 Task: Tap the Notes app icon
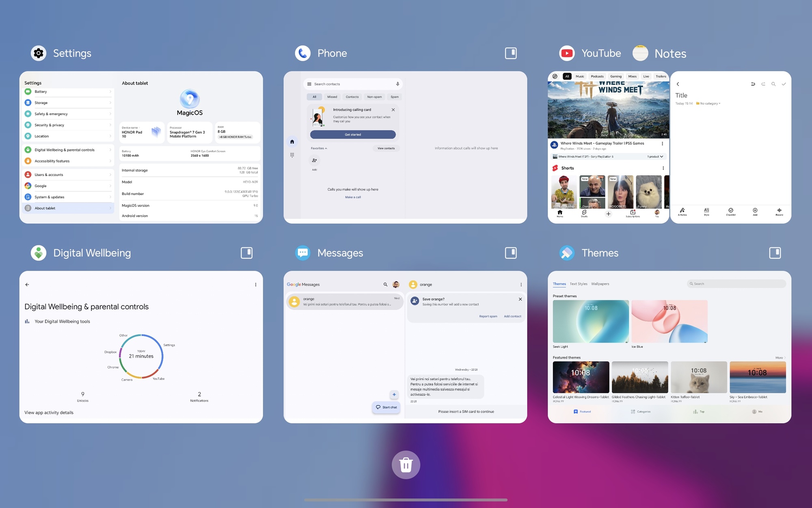pos(640,53)
